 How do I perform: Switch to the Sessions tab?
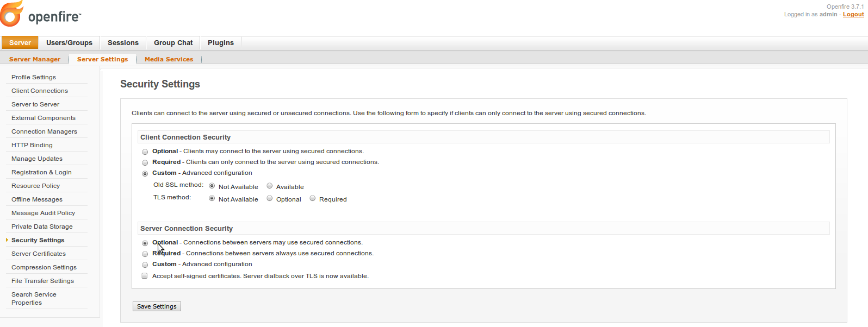click(x=123, y=43)
